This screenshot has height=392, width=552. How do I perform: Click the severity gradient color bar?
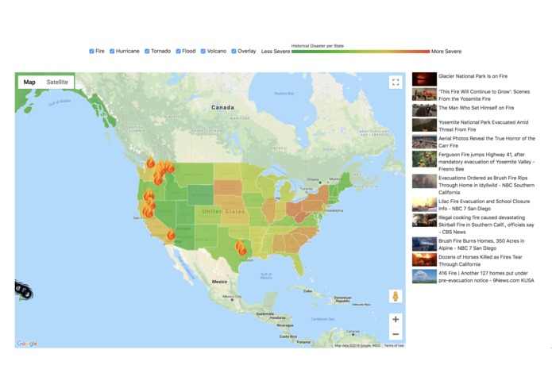[361, 52]
